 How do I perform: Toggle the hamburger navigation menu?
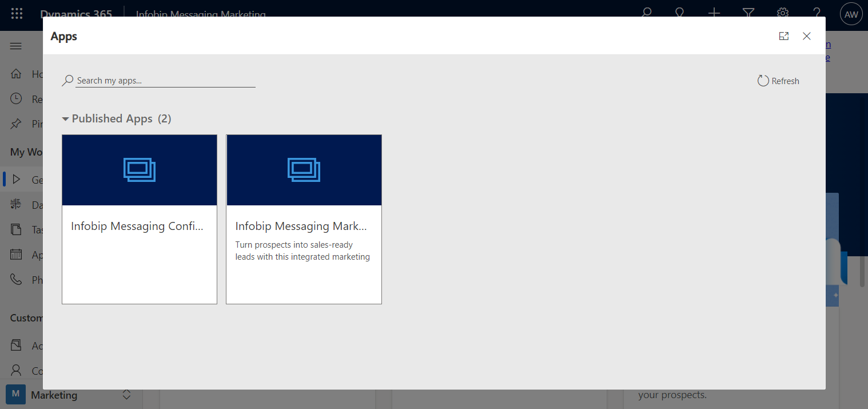coord(16,46)
